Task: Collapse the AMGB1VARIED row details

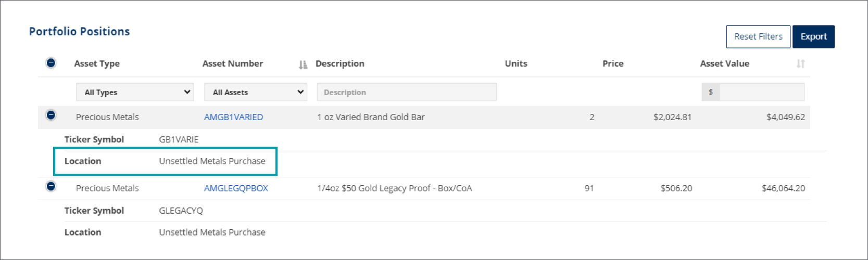Action: pyautogui.click(x=51, y=115)
